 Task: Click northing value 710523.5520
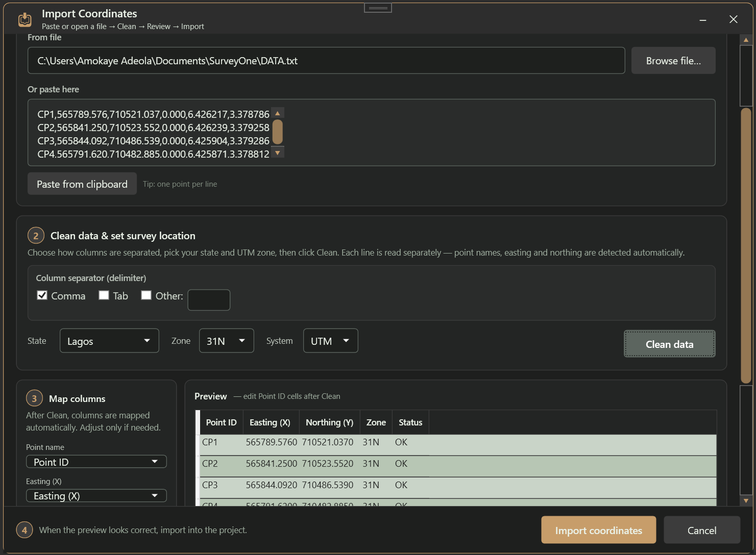[x=328, y=464]
